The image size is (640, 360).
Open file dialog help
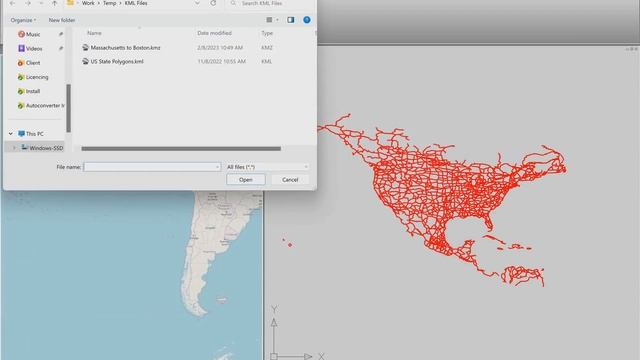307,20
